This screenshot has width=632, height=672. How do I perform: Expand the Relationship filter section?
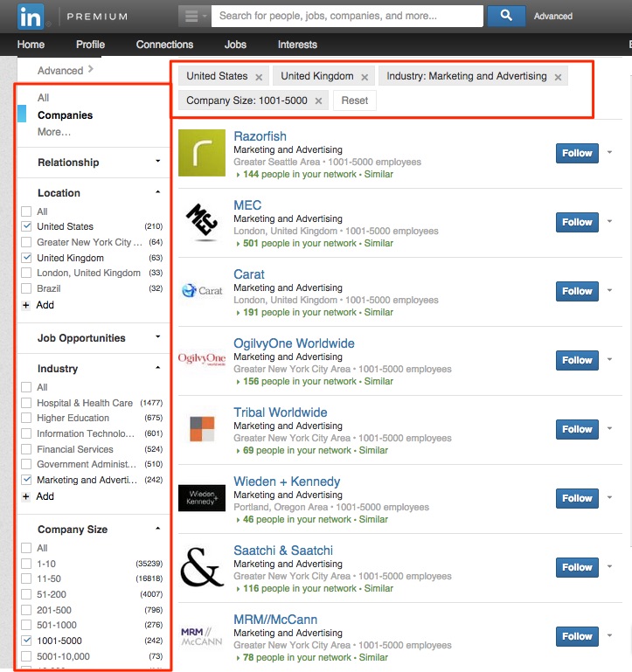click(x=158, y=161)
